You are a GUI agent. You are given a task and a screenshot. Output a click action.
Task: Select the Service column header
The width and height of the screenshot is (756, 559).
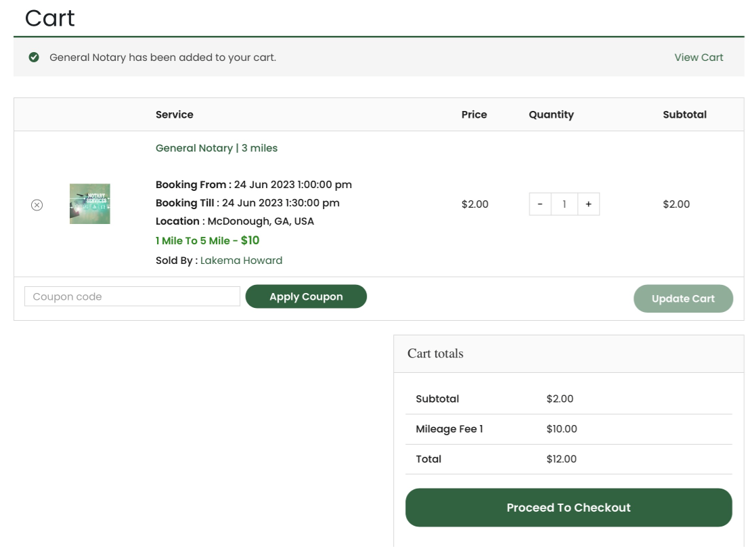click(175, 114)
